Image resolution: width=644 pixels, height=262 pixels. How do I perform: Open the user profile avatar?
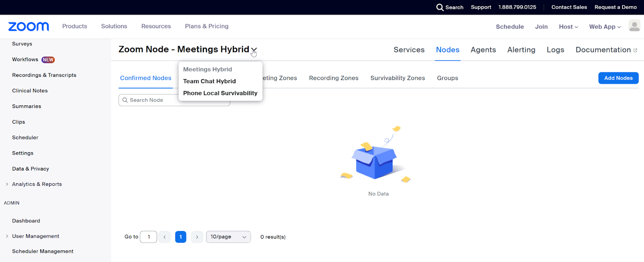(x=634, y=26)
